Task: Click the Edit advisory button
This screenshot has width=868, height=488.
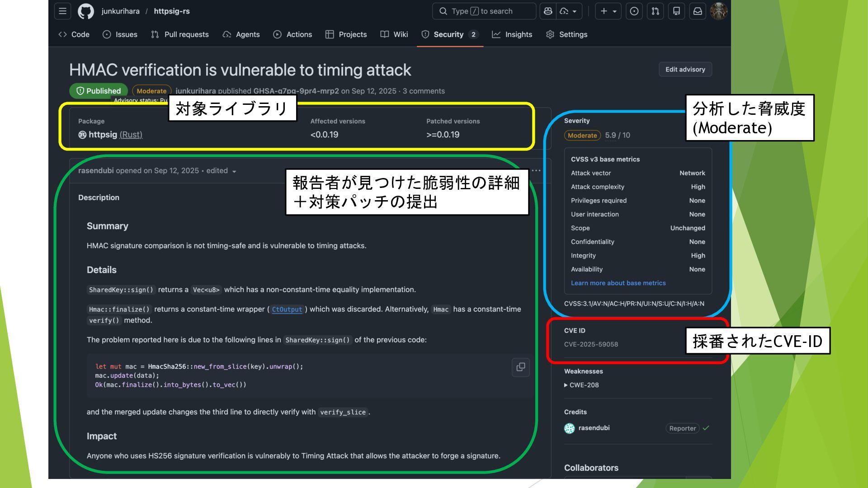Action: coord(685,69)
